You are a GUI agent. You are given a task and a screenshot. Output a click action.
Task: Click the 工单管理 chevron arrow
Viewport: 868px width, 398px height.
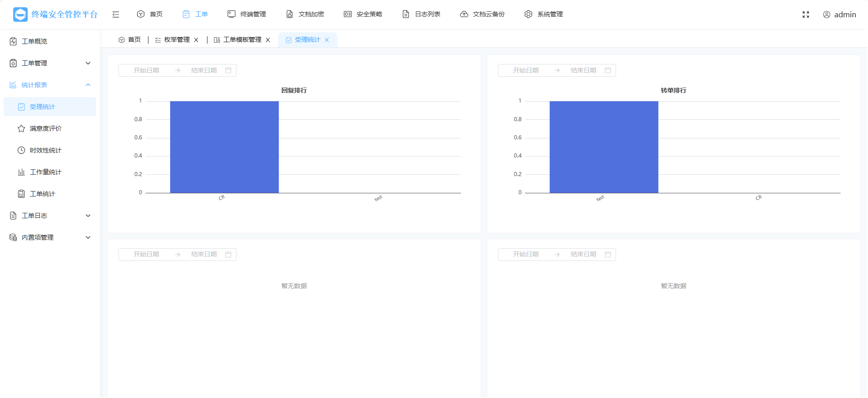click(x=88, y=63)
